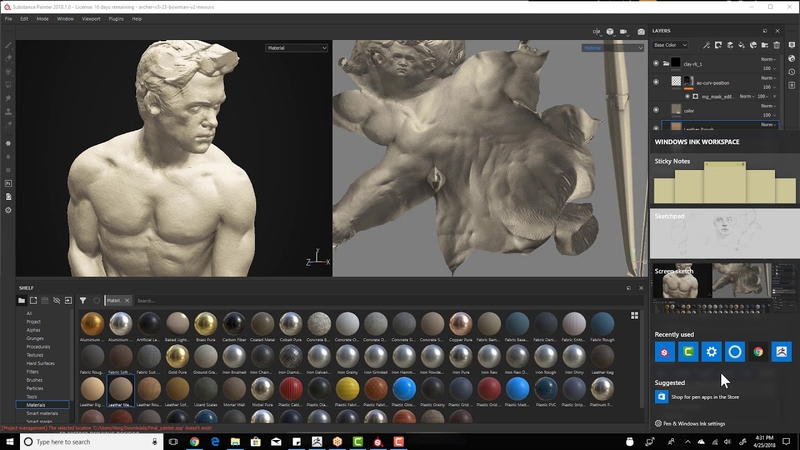Open opacity dropdown for color layer
Image resolution: width=800 pixels, height=450 pixels.
tap(769, 115)
